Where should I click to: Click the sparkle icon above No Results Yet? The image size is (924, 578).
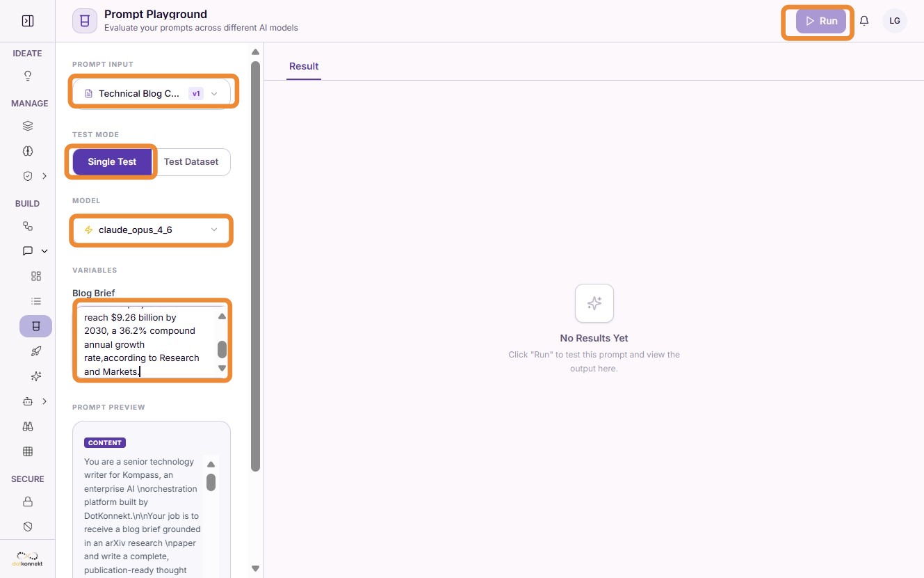[594, 303]
